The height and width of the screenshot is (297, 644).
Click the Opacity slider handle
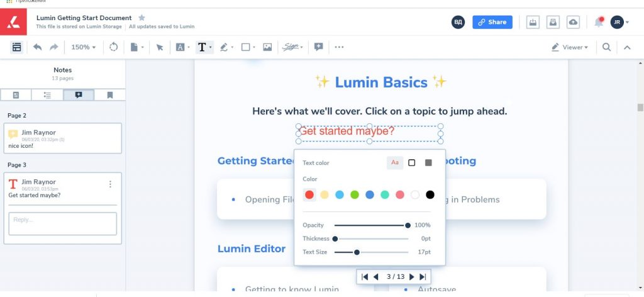click(408, 225)
